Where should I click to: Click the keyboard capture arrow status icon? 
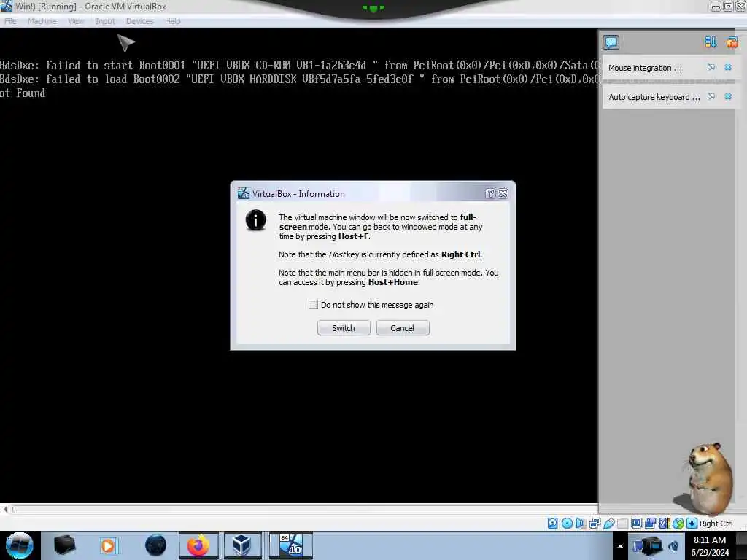coord(692,524)
